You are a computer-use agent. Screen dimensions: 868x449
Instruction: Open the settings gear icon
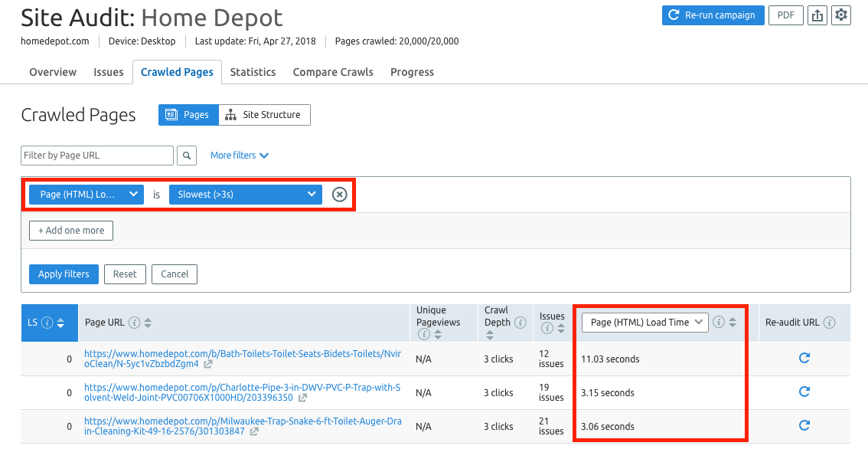tap(841, 15)
